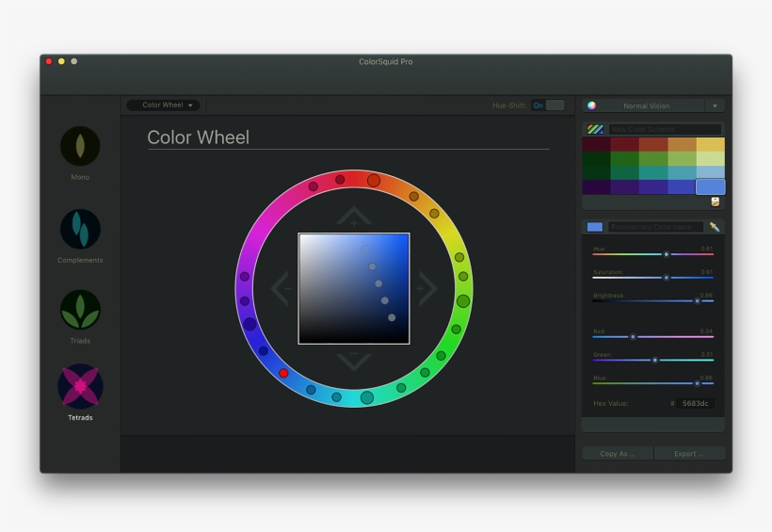Click the Green value 0.51
Screen dimensions: 772x532
[706, 354]
